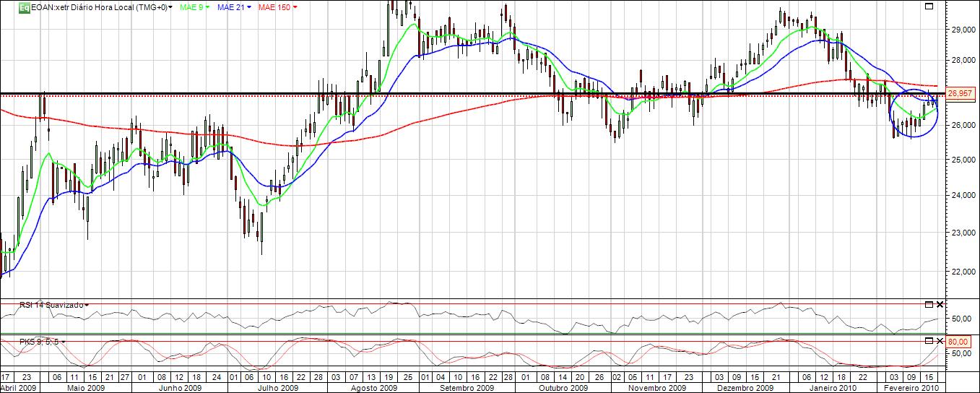The height and width of the screenshot is (393, 980).
Task: Click the 50,00 label in RSI panel
Action: pos(960,318)
